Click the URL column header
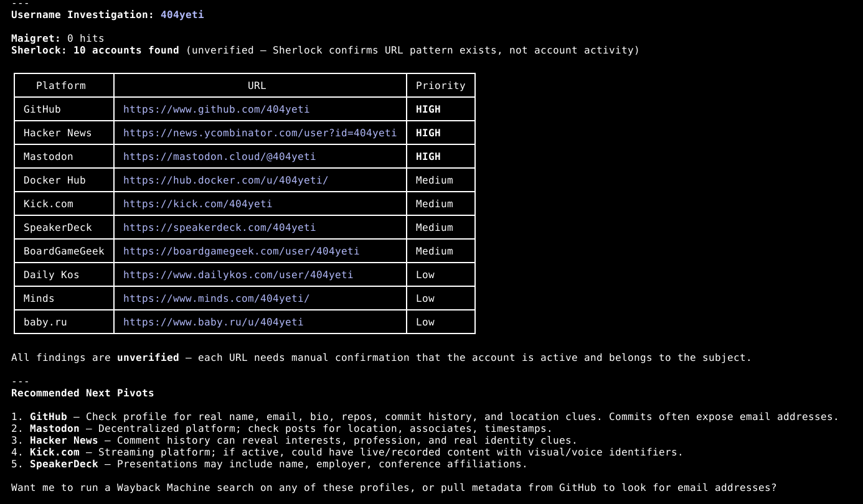863x504 pixels. (x=257, y=85)
